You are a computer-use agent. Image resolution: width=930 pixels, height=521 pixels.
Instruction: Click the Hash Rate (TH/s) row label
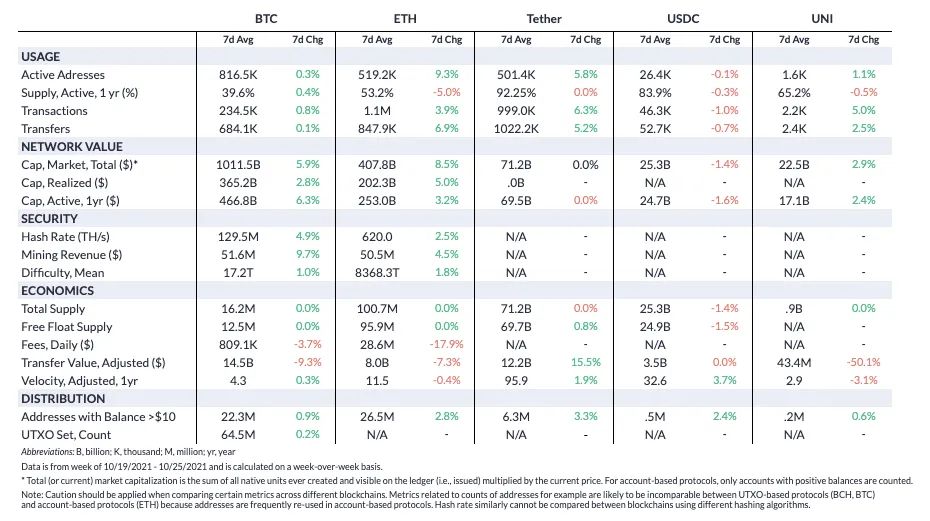[x=65, y=237]
